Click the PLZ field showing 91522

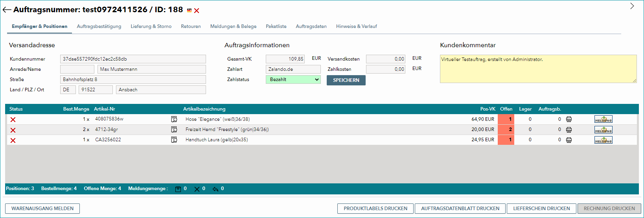[x=96, y=90]
